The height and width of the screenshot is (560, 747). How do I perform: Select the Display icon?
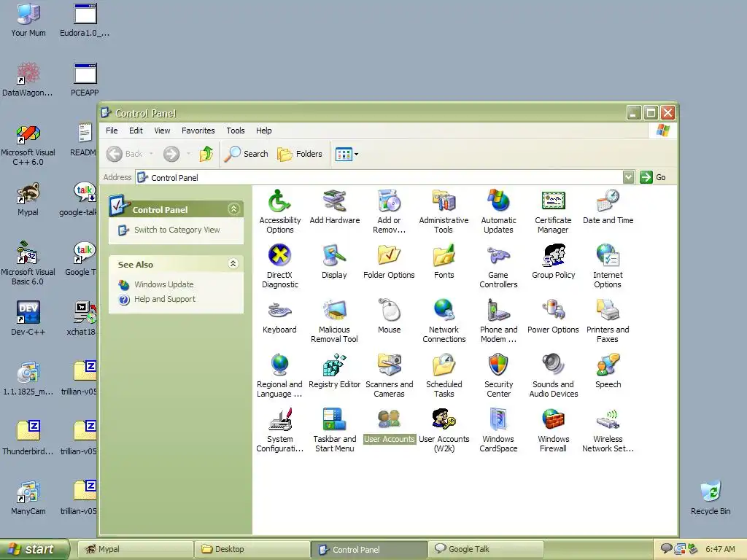tap(334, 262)
